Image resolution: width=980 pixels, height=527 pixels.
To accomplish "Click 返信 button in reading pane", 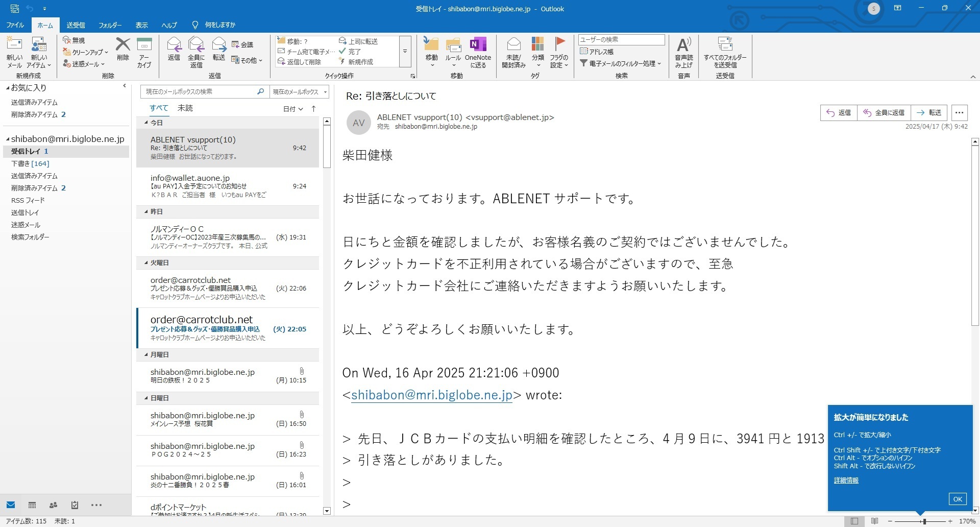I will (x=839, y=113).
